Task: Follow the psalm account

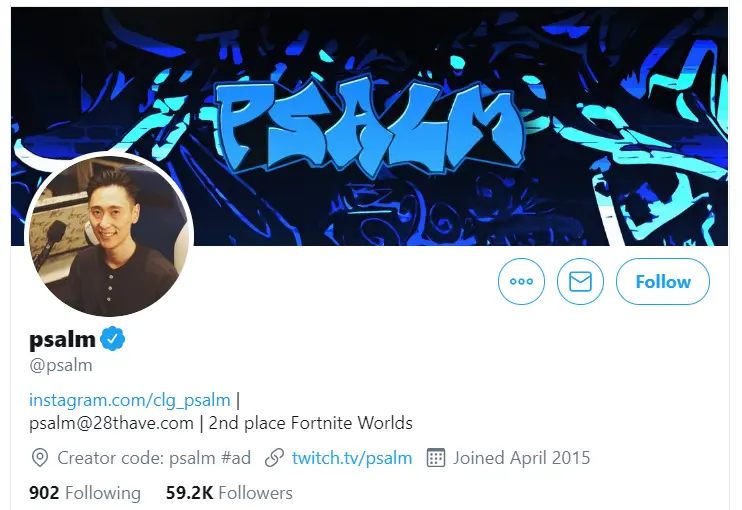Action: [662, 282]
